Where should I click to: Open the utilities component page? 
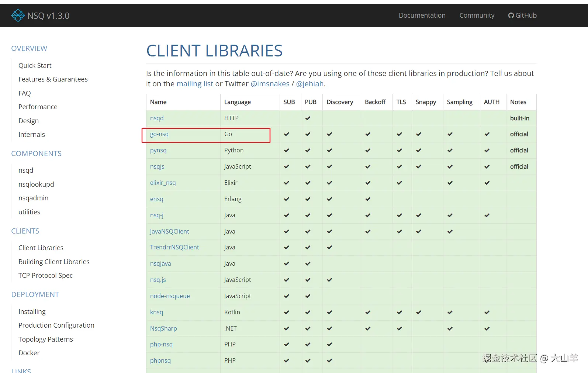pos(30,212)
